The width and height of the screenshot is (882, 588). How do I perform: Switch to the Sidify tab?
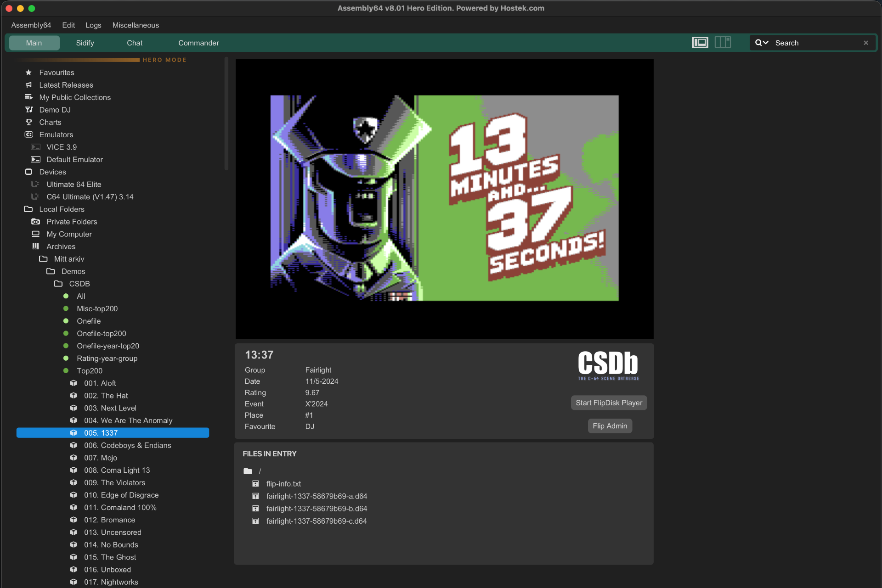tap(85, 43)
